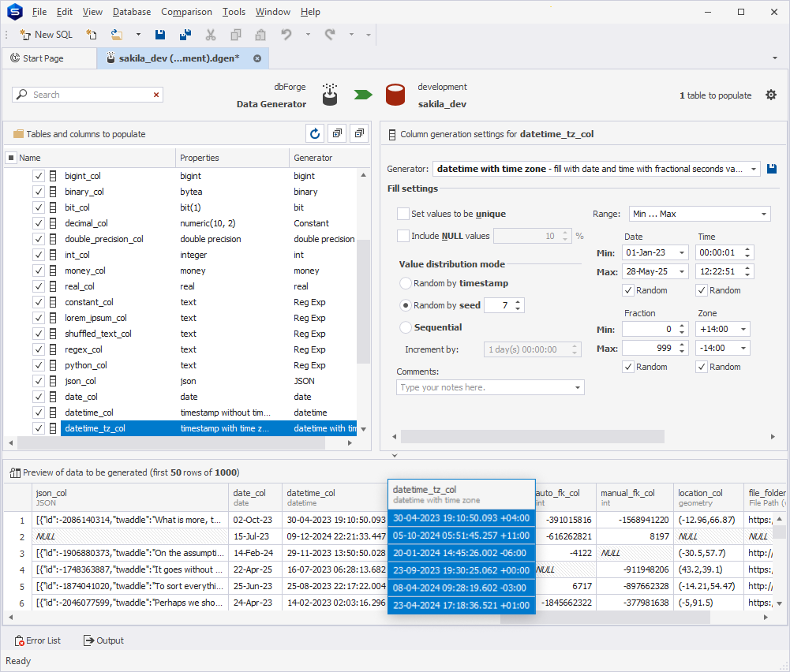Open the Min date picker dropdown

point(682,253)
